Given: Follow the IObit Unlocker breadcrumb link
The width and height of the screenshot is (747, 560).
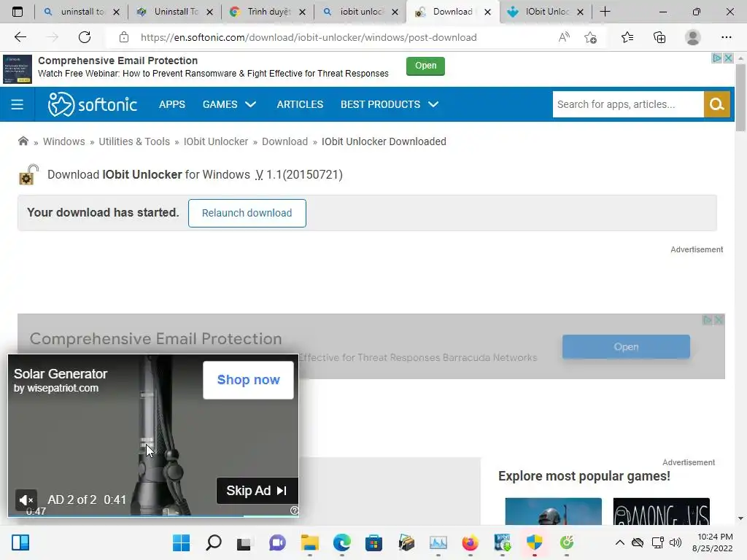Looking at the screenshot, I should click(x=216, y=141).
